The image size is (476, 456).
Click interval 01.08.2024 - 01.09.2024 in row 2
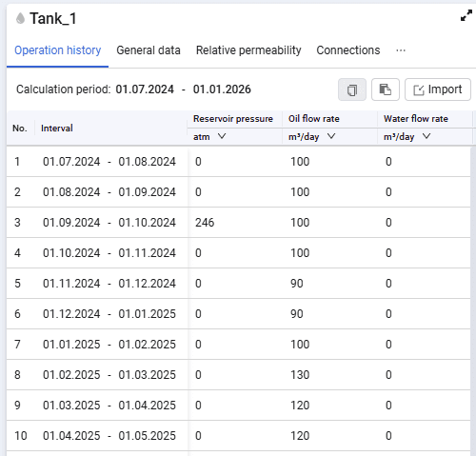click(x=109, y=192)
